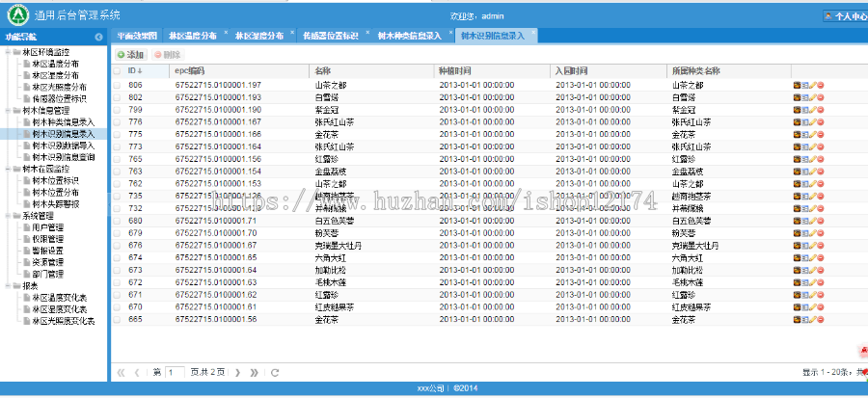This screenshot has height=398, width=868.
Task: Open 树木识别信息查询 in the sidebar
Action: [x=63, y=157]
